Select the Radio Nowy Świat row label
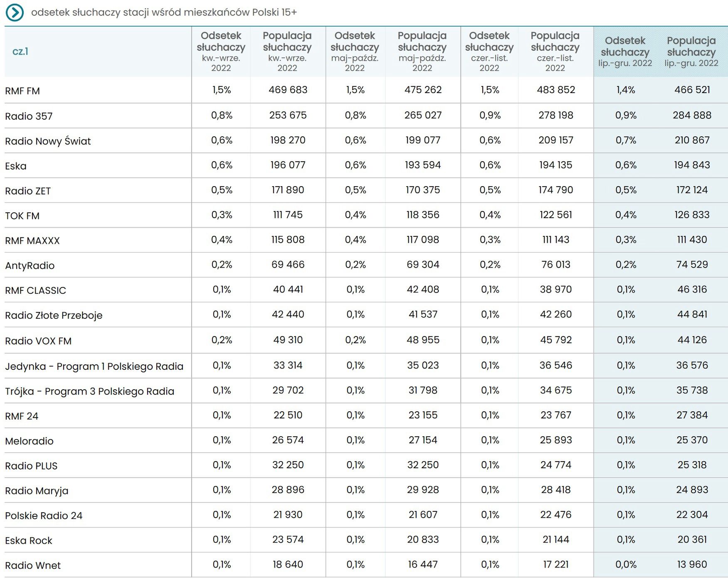Viewport: 728px width, 580px height. (x=48, y=141)
